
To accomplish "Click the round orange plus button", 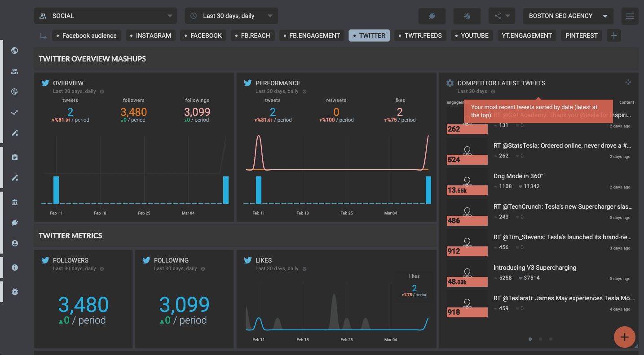I will tap(624, 337).
